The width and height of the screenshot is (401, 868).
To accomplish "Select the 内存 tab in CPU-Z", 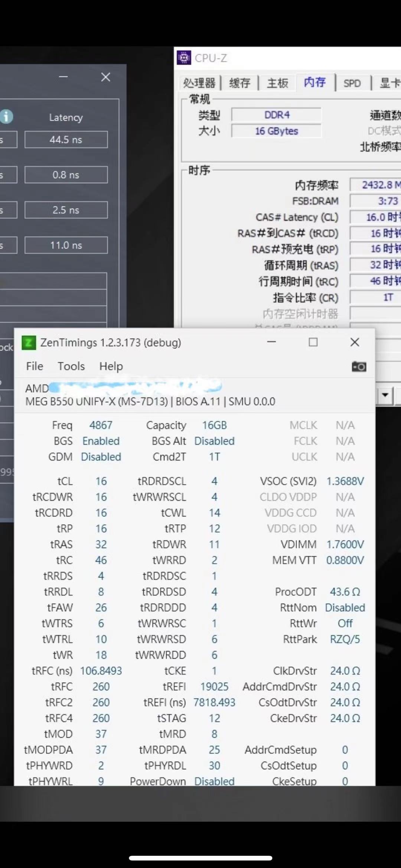I will pos(315,82).
